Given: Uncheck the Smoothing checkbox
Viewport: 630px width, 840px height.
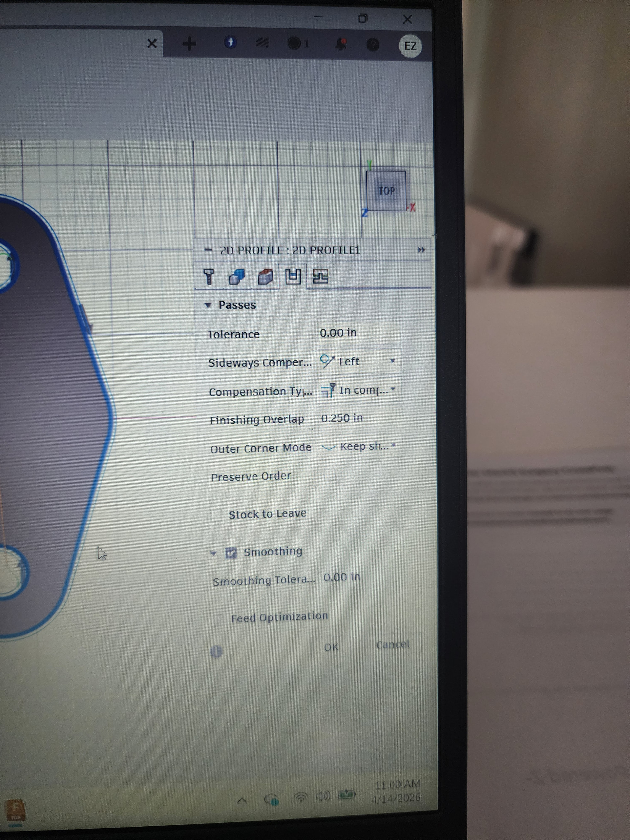Looking at the screenshot, I should tap(231, 553).
